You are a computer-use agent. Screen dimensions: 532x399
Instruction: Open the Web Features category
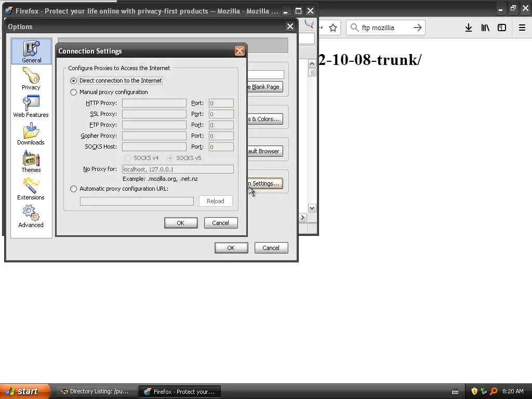point(31,106)
